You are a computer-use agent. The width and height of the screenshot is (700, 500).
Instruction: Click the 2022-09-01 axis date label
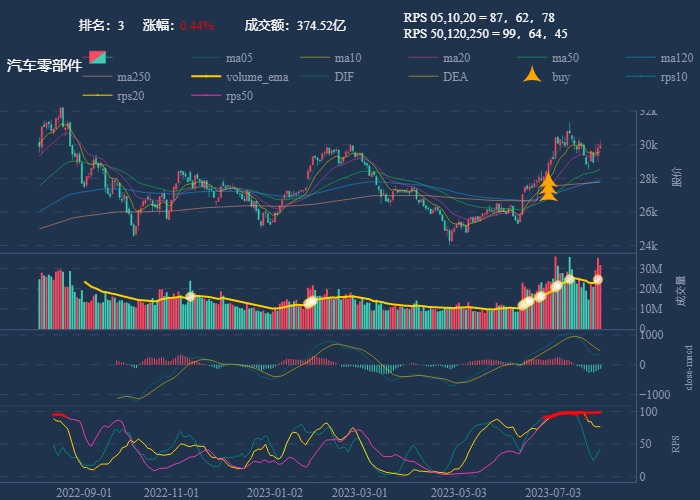[84, 492]
